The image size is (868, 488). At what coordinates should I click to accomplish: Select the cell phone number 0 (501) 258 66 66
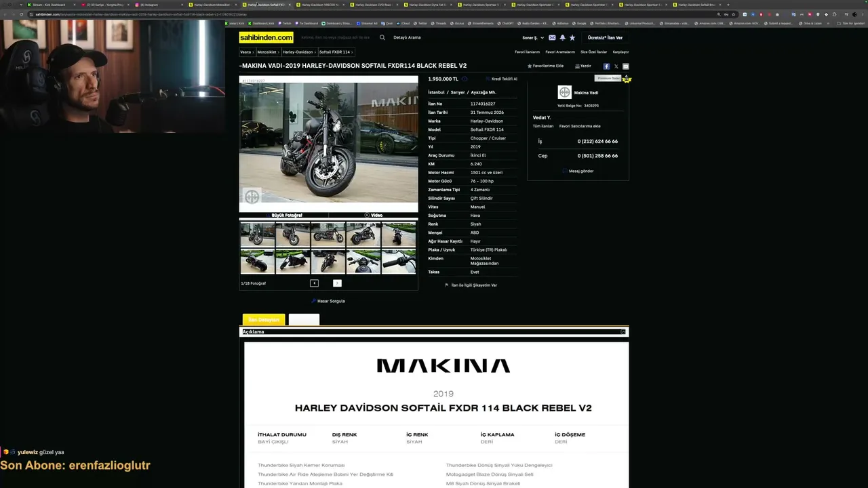point(597,156)
